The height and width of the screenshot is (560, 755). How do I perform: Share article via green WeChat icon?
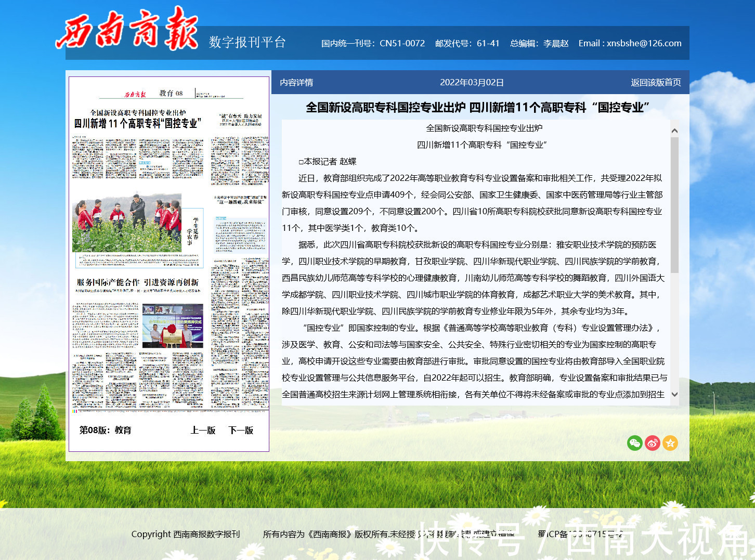634,443
